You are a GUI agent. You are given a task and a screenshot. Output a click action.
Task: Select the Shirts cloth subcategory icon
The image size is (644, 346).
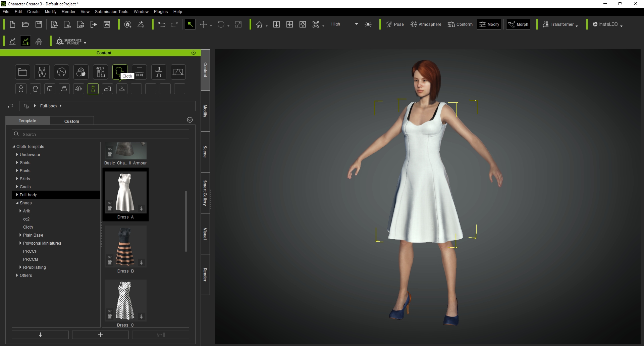[x=35, y=89]
